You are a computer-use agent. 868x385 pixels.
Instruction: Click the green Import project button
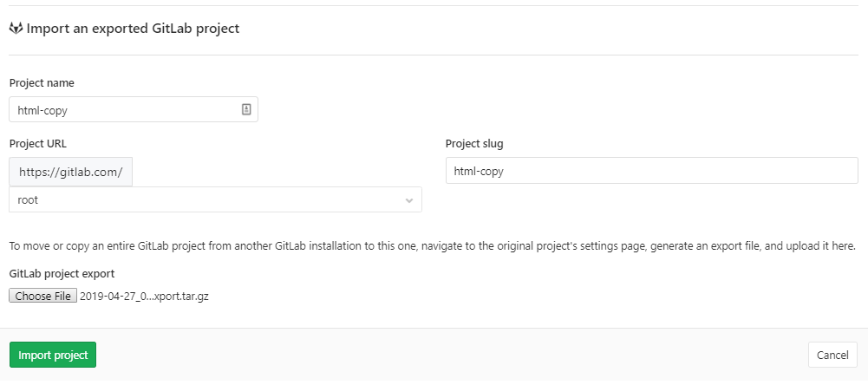(53, 356)
